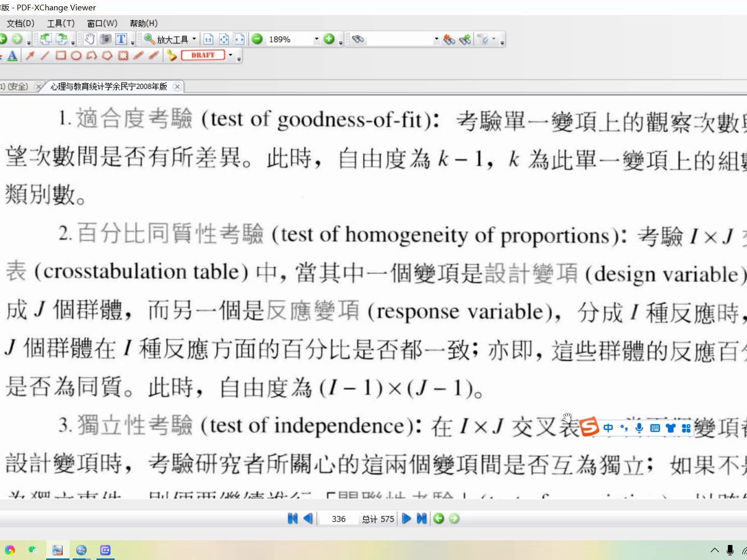Open the 文档(D) menu
This screenshot has height=560, width=747.
pos(20,23)
